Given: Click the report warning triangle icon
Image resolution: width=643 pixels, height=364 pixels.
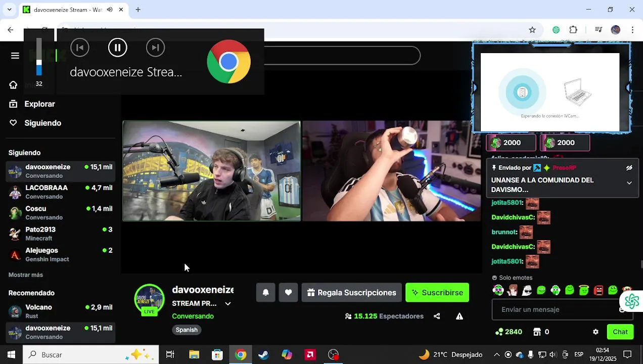Looking at the screenshot, I should tap(460, 316).
